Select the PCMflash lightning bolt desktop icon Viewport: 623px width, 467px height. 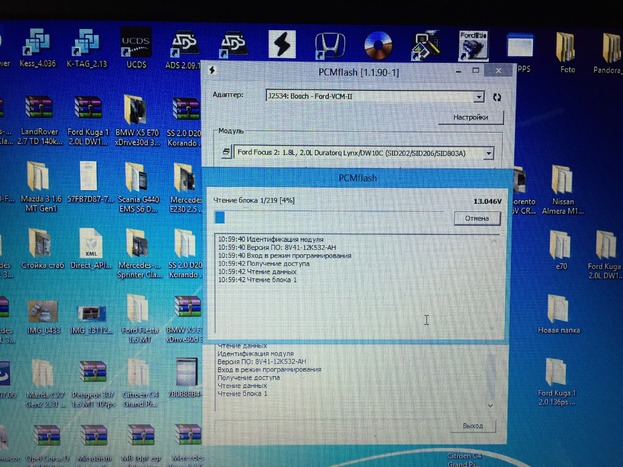[x=281, y=45]
